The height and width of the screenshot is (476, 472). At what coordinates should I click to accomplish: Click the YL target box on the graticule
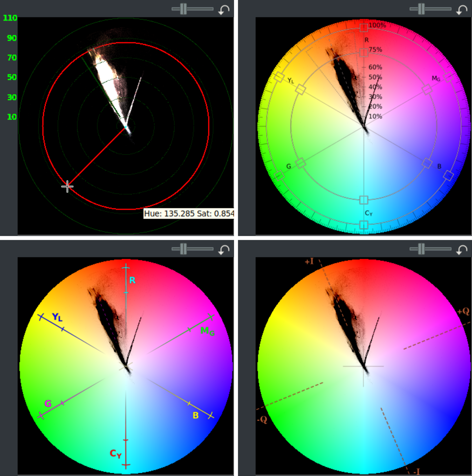tap(300, 89)
